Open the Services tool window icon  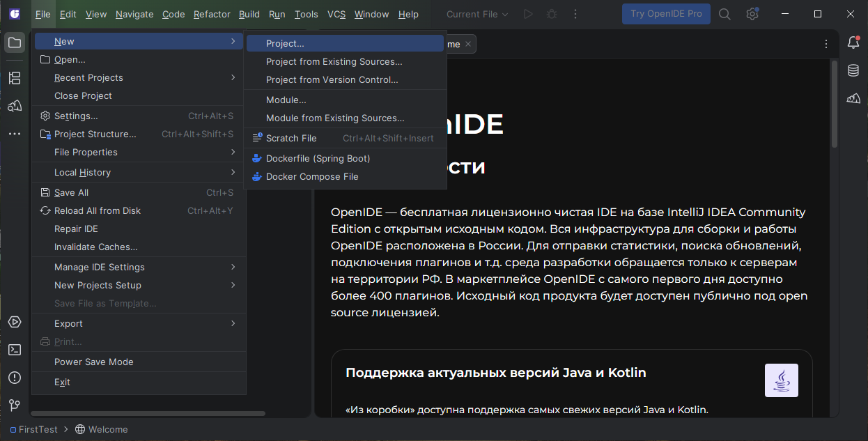(15, 322)
